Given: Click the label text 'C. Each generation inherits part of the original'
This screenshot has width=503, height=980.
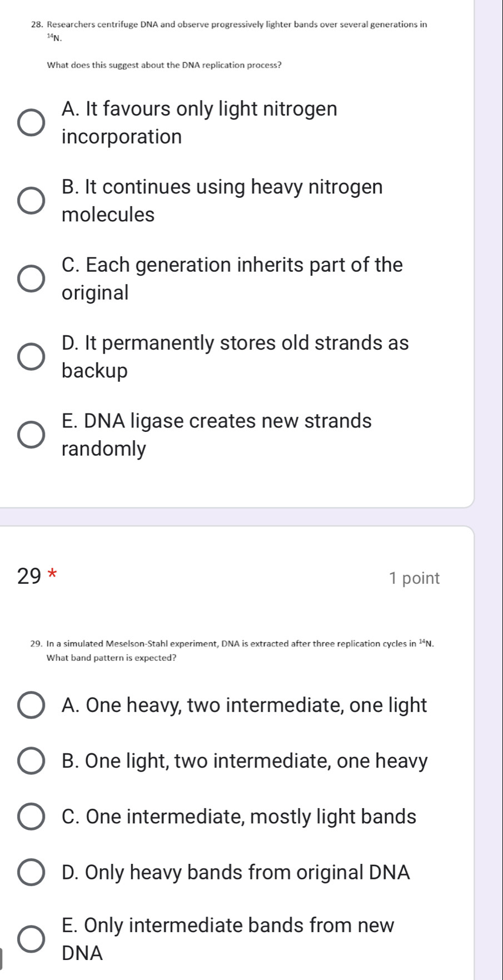Looking at the screenshot, I should (232, 278).
